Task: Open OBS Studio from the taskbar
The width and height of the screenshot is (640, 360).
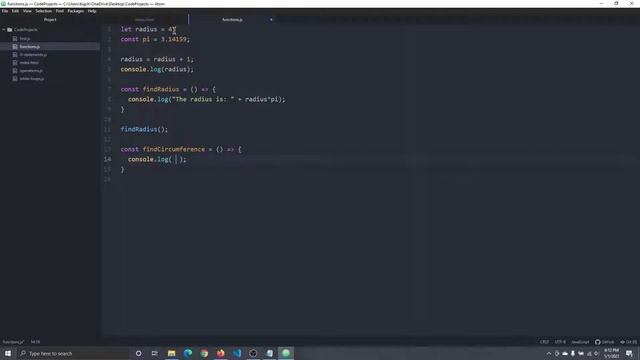Action: click(253, 353)
